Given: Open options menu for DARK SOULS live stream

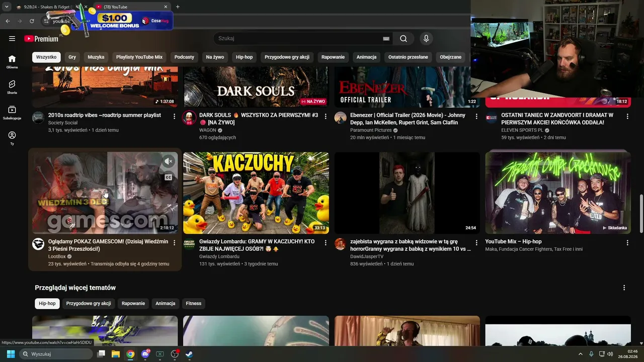Looking at the screenshot, I should tap(326, 116).
